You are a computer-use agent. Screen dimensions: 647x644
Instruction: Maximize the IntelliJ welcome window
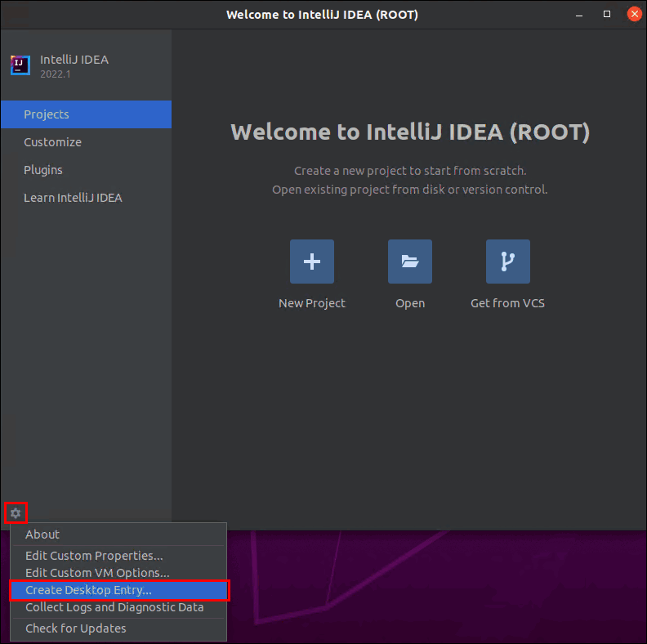[607, 15]
